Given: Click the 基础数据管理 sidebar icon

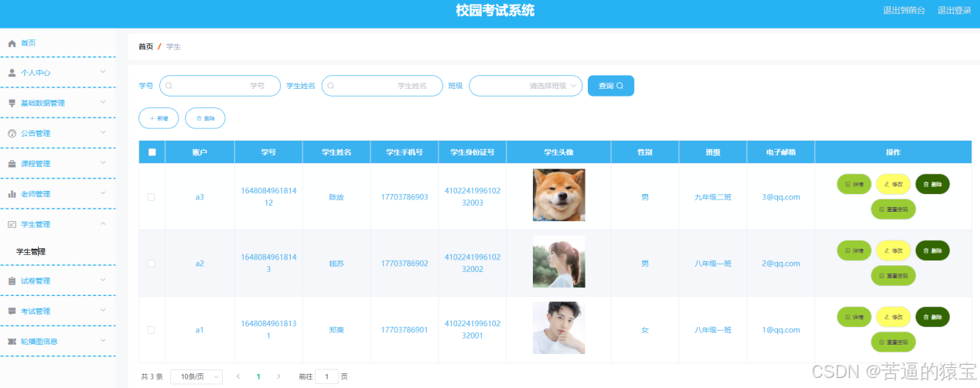Looking at the screenshot, I should pos(12,103).
